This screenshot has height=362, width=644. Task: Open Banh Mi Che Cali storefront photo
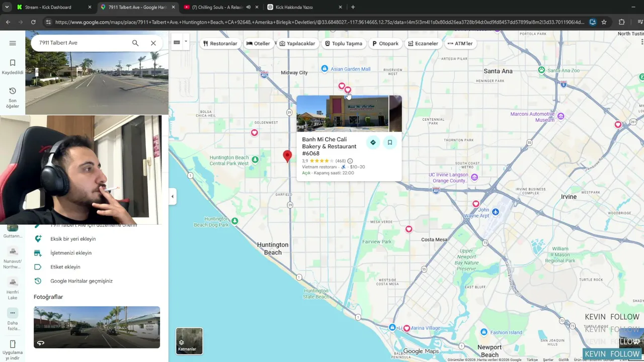(x=342, y=114)
